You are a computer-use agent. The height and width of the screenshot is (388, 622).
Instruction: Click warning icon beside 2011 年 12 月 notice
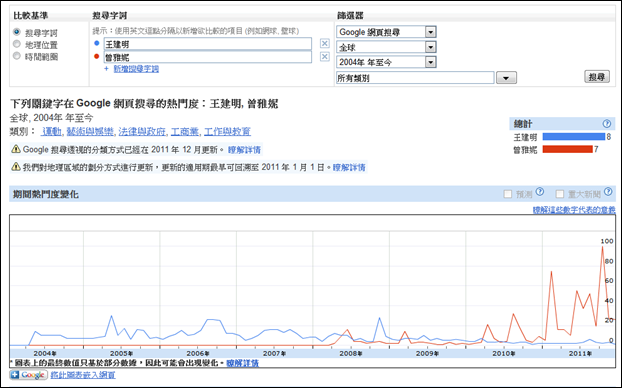(15, 149)
